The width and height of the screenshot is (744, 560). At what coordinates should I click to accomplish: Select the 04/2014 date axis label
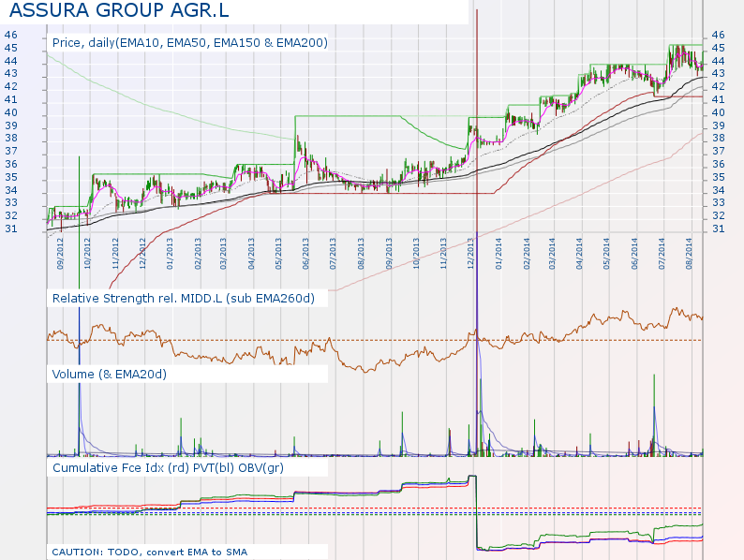tap(579, 254)
